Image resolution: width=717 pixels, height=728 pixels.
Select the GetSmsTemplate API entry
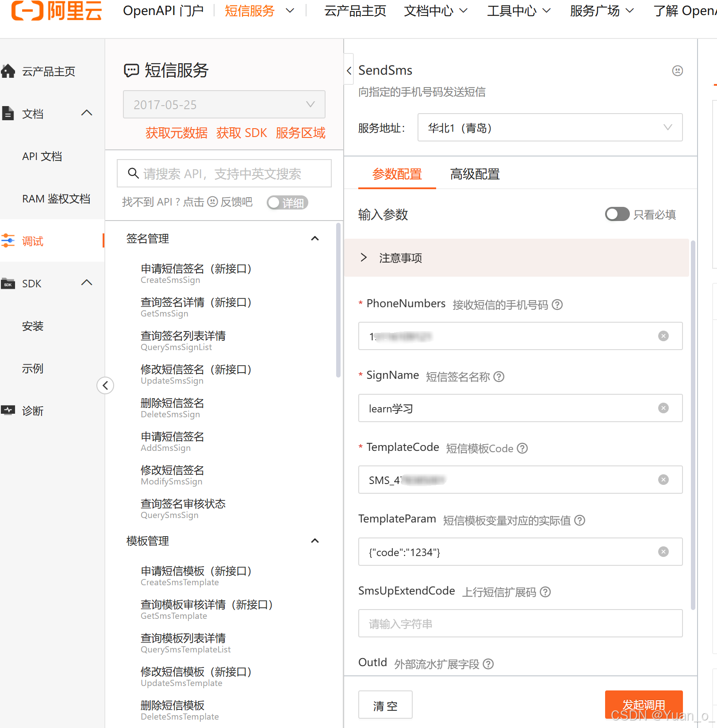(x=207, y=610)
